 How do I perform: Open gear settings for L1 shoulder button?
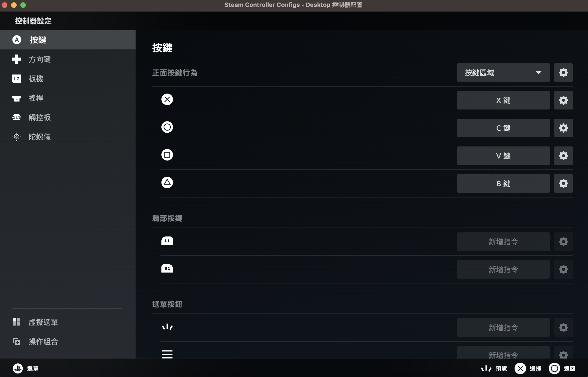tap(563, 242)
